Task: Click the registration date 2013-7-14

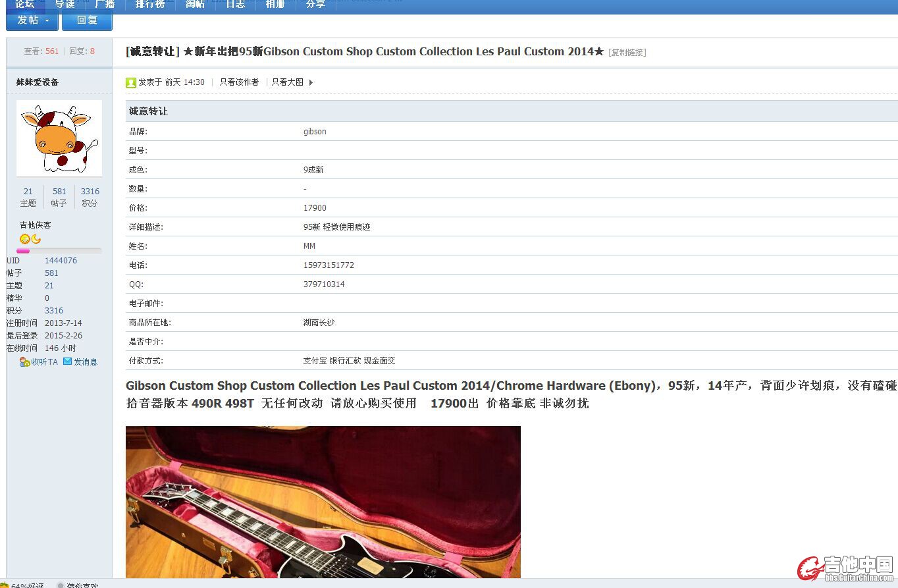Action: tap(63, 323)
